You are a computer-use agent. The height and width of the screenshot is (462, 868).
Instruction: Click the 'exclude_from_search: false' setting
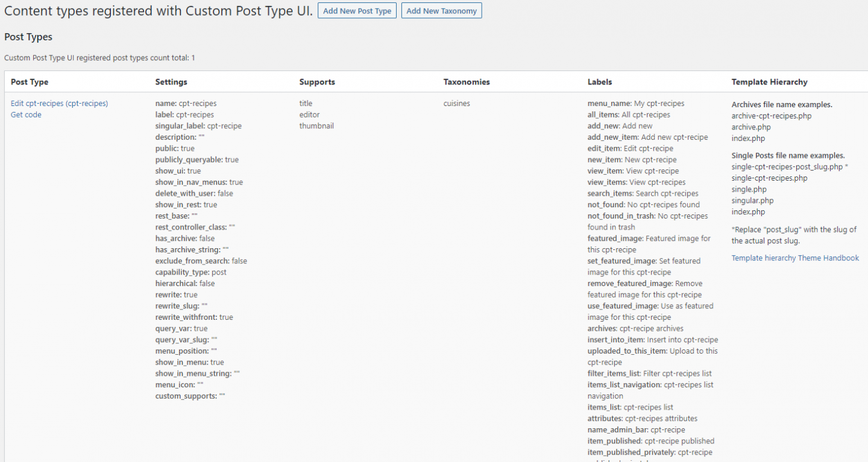coord(201,261)
